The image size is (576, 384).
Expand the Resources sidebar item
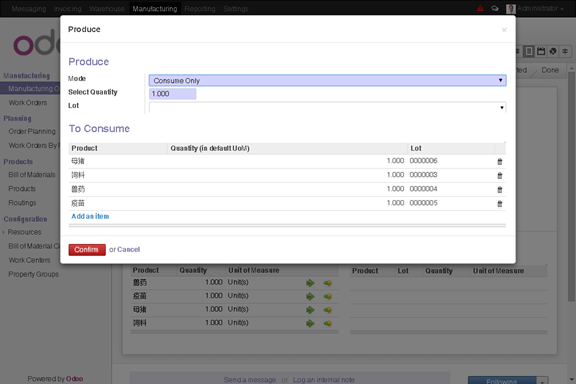click(x=24, y=232)
